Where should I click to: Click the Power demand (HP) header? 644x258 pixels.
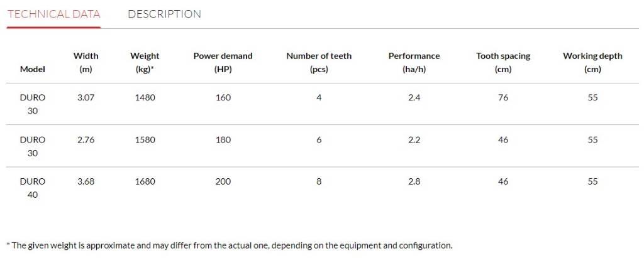(x=223, y=62)
